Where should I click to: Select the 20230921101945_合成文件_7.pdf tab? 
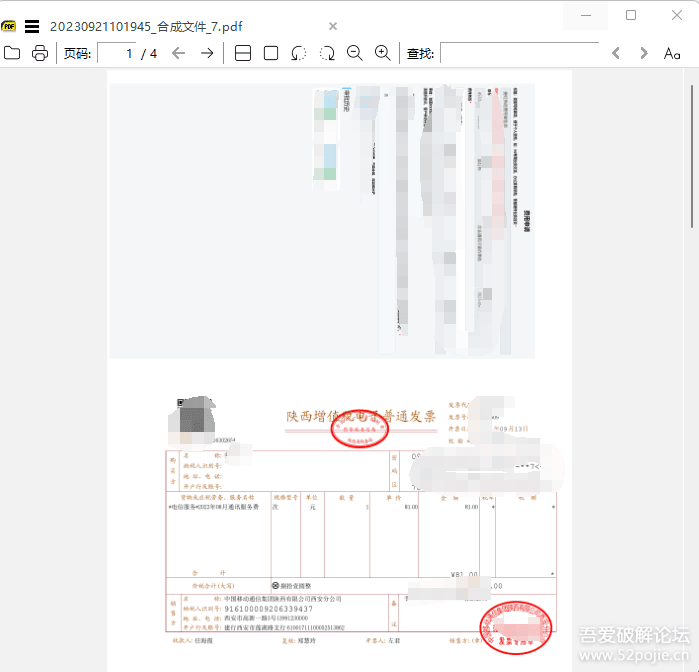tap(146, 27)
